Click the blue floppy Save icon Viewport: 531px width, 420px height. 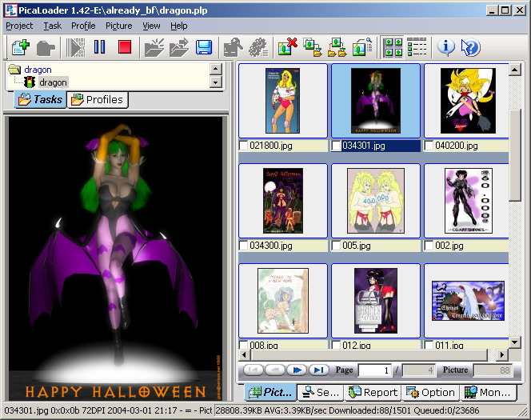(204, 47)
